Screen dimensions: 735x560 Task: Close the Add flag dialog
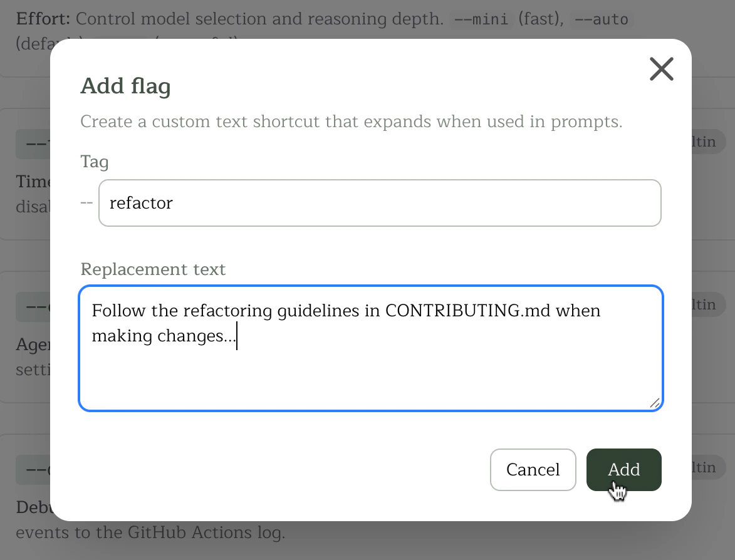click(662, 69)
